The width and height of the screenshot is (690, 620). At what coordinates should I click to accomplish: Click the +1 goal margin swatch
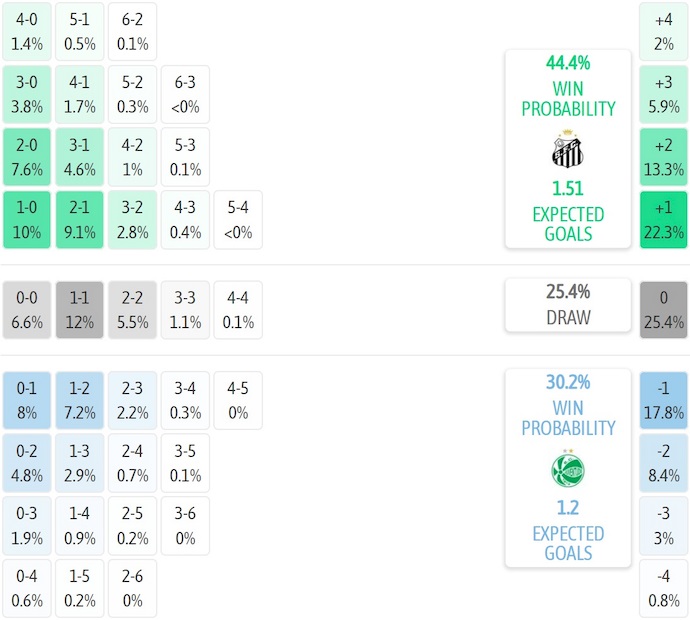[664, 220]
